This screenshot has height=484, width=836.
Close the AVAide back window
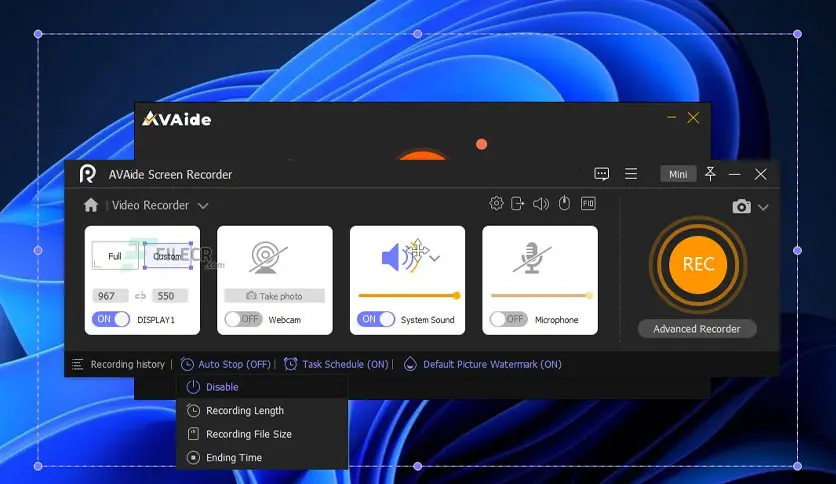pyautogui.click(x=693, y=118)
